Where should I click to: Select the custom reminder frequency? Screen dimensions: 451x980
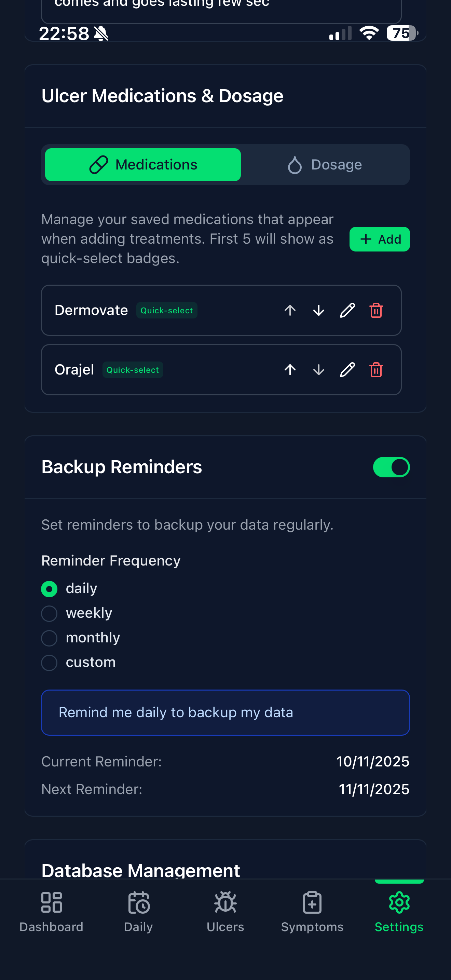(x=49, y=662)
